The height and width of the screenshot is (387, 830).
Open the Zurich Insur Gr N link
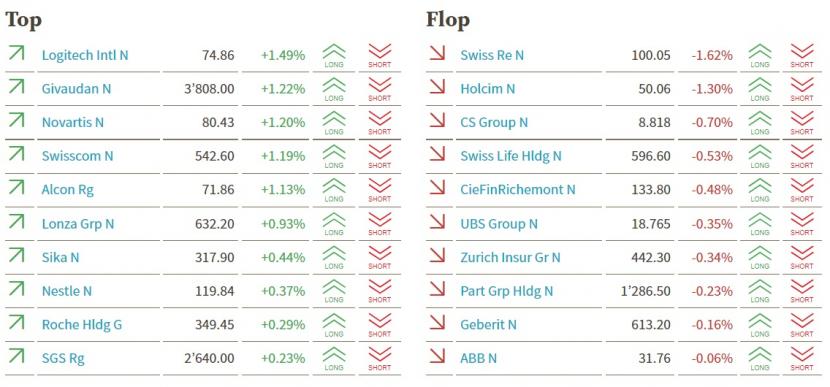click(510, 257)
